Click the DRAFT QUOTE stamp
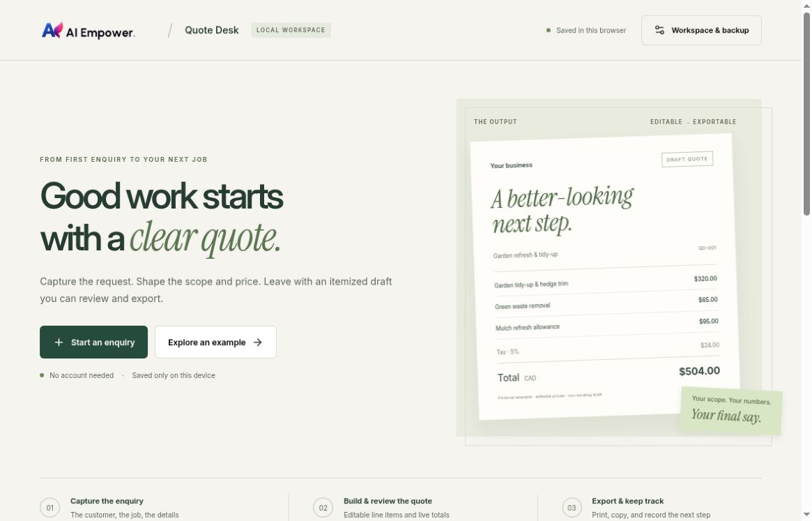Screen dimensions: 812x521 (x=687, y=159)
